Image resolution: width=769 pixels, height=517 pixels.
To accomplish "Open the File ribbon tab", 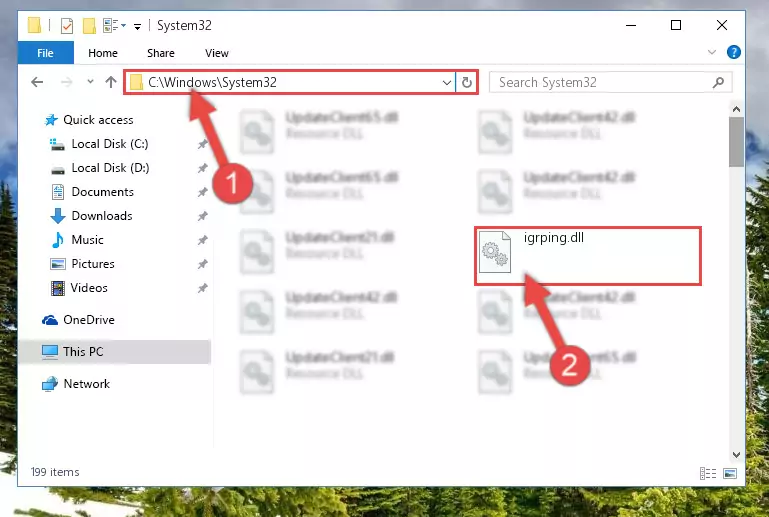I will tap(46, 53).
